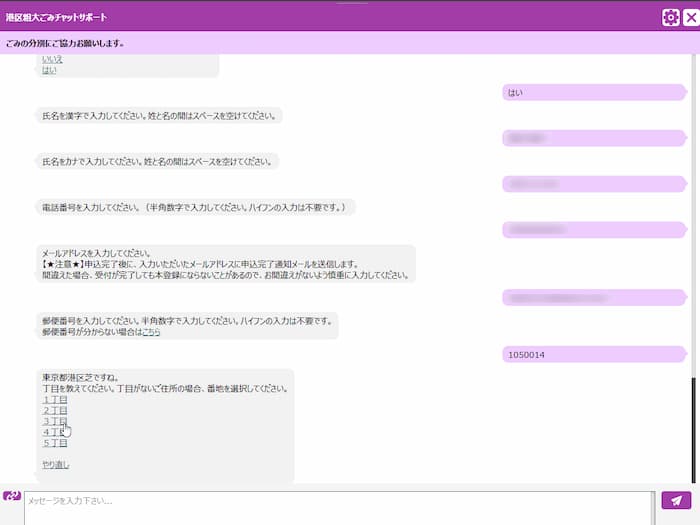Click やり直し to redo the entry
This screenshot has height=525, width=700.
pos(56,465)
